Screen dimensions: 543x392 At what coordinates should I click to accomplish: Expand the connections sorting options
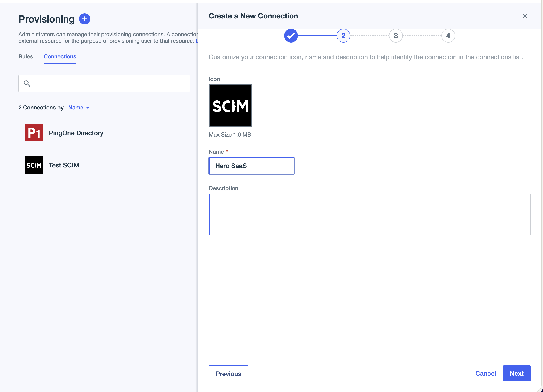79,108
